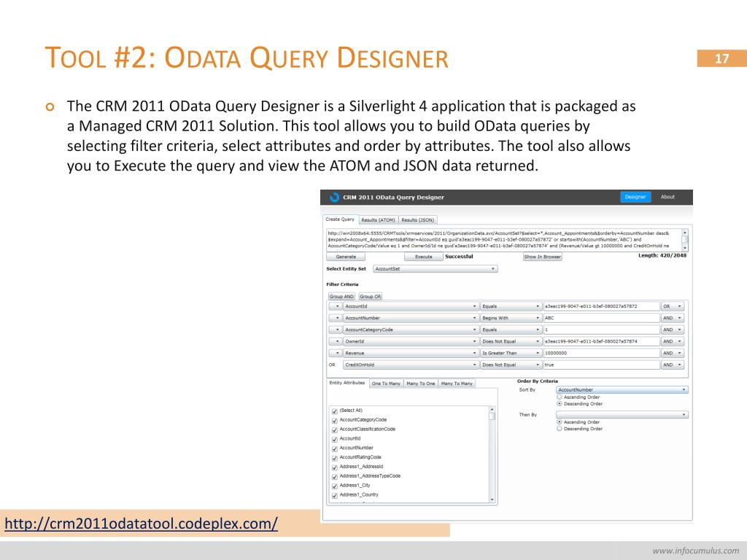This screenshot has height=560, width=747.
Task: Uncheck the AccountId attribute checkbox
Action: coord(334,439)
